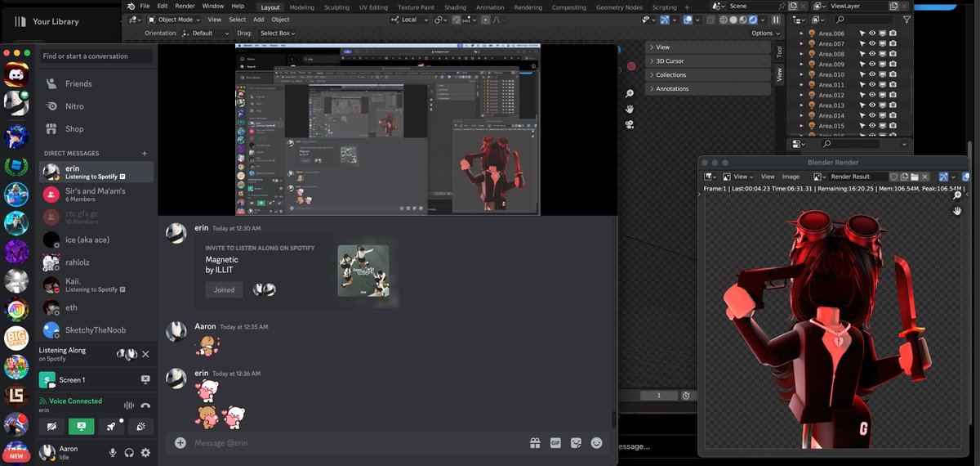980x466 pixels.
Task: Click the Joined button on Spotify invite
Action: (x=224, y=289)
